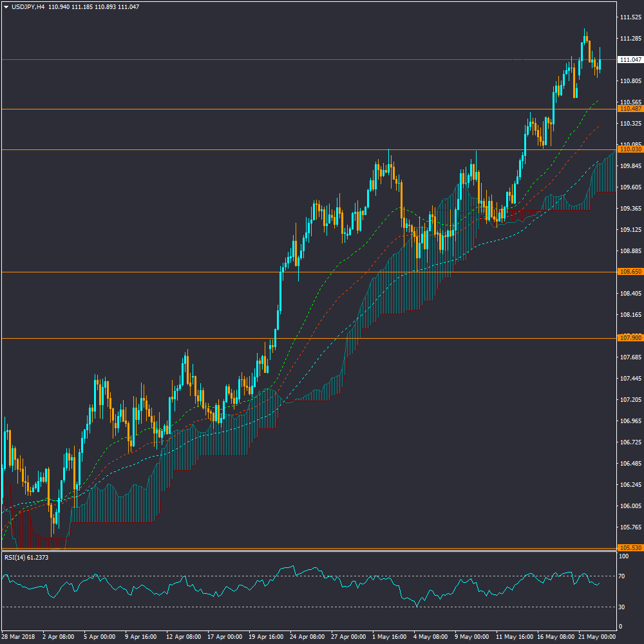Click the 111.525 price axis label
This screenshot has height=644, width=644.
point(629,17)
